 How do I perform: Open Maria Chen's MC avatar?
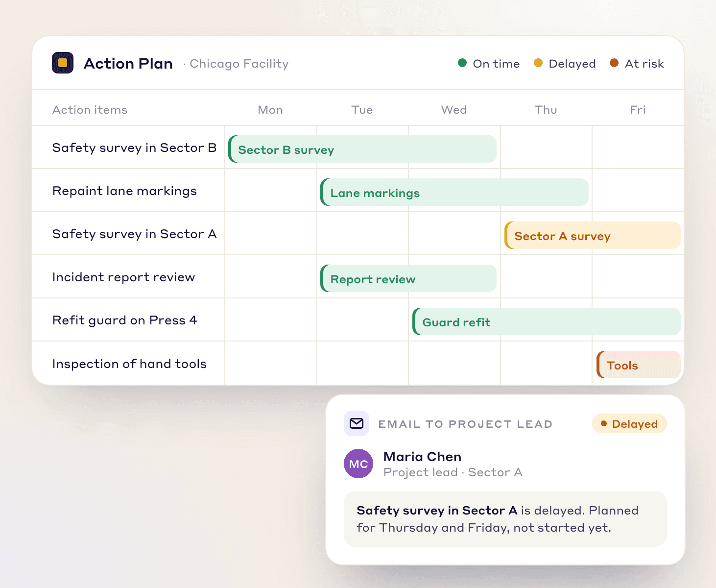358,464
